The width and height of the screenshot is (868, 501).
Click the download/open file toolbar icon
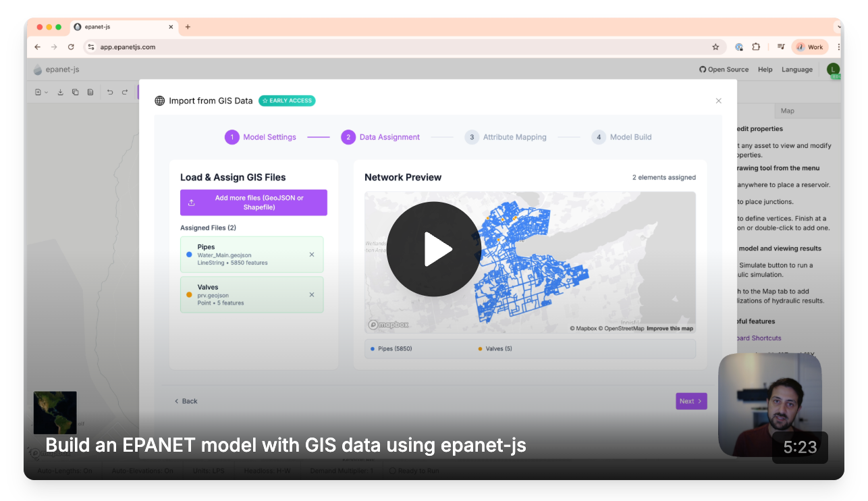point(60,93)
